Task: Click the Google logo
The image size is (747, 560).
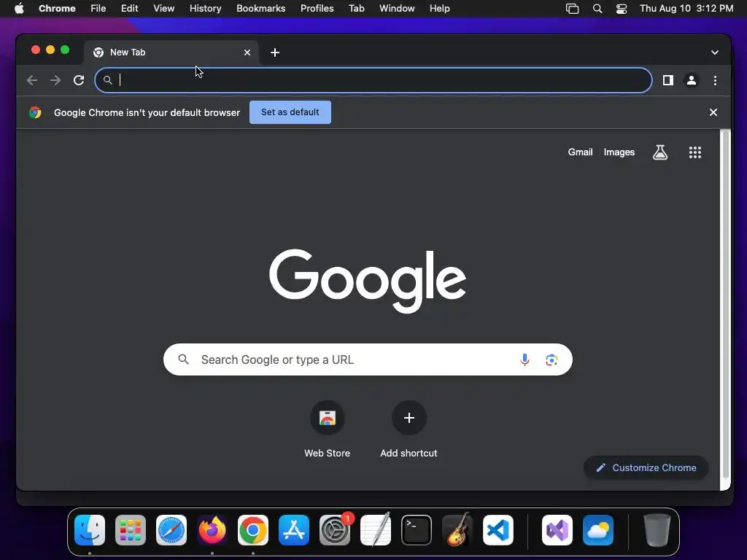Action: click(x=368, y=281)
